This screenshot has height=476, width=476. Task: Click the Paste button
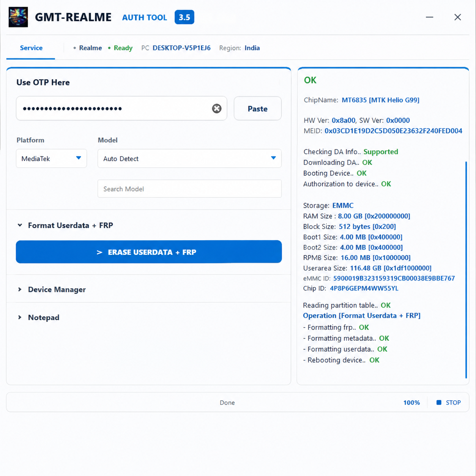pos(258,109)
